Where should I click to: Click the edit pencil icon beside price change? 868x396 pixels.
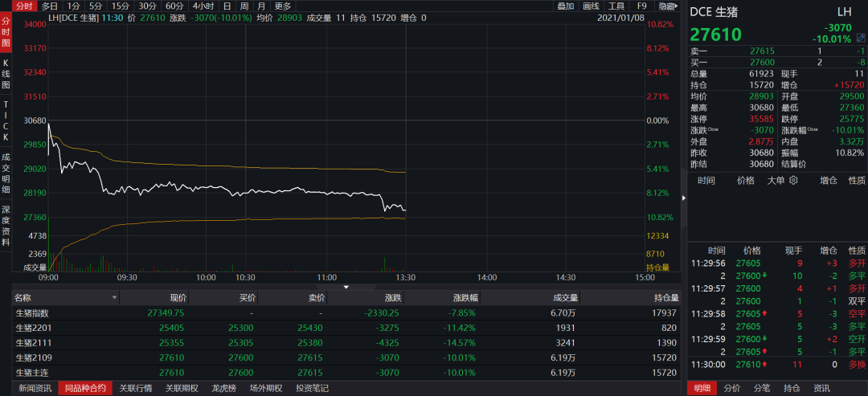pos(861,38)
